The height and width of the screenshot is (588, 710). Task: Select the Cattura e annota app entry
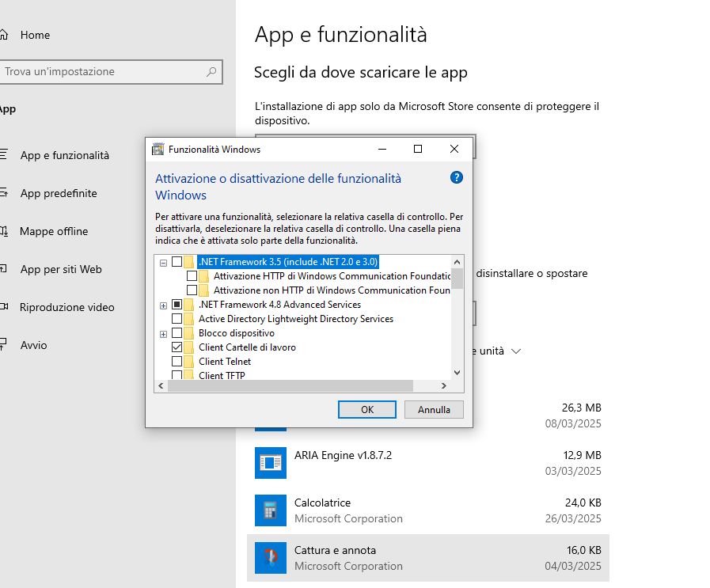coord(428,558)
